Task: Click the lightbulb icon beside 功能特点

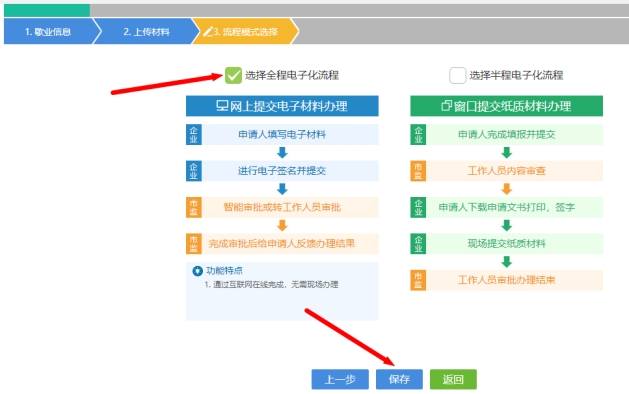Action: (197, 271)
